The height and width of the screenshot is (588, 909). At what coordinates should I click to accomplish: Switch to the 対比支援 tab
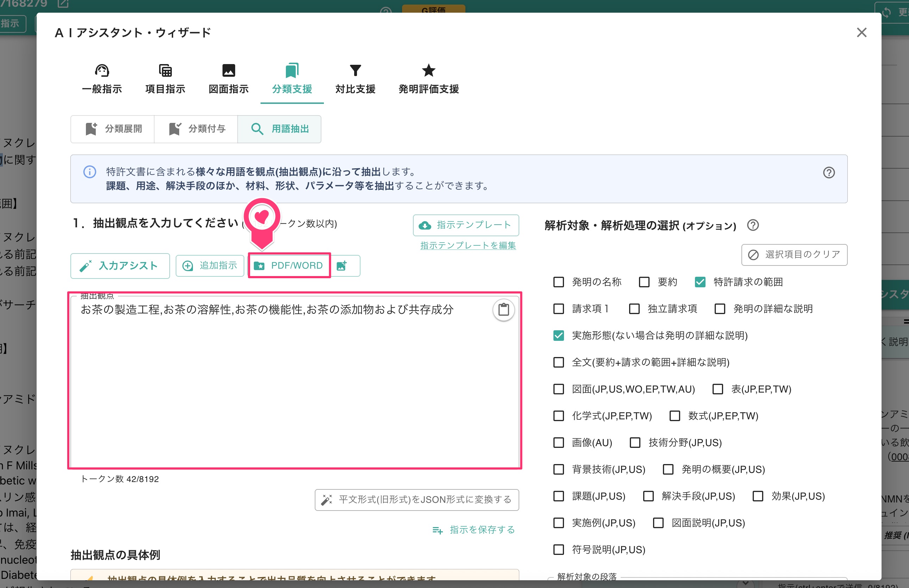pyautogui.click(x=356, y=80)
